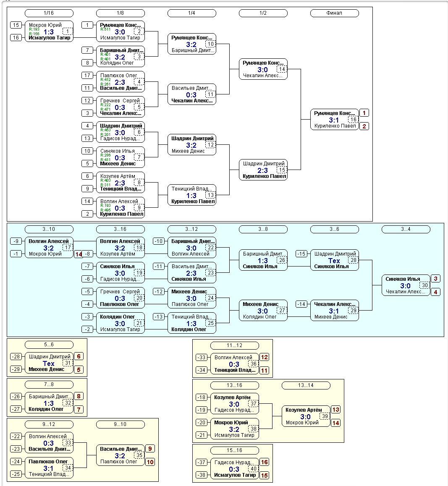448x486 pixels.
Task: Click red place badge 3 beside Синяков Илья
Action: (435, 279)
